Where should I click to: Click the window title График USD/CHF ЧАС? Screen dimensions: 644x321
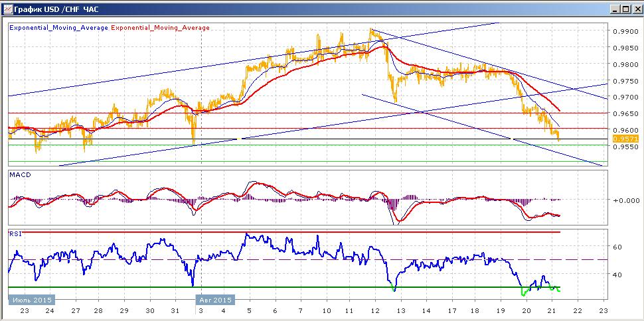56,9
